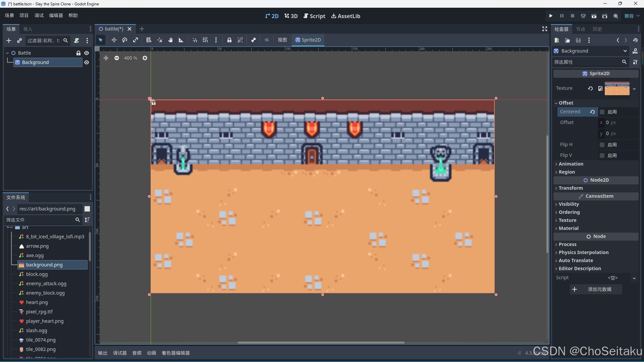The image size is (644, 362).
Task: Toggle smart snap icon in toolbar
Action: pos(195,40)
